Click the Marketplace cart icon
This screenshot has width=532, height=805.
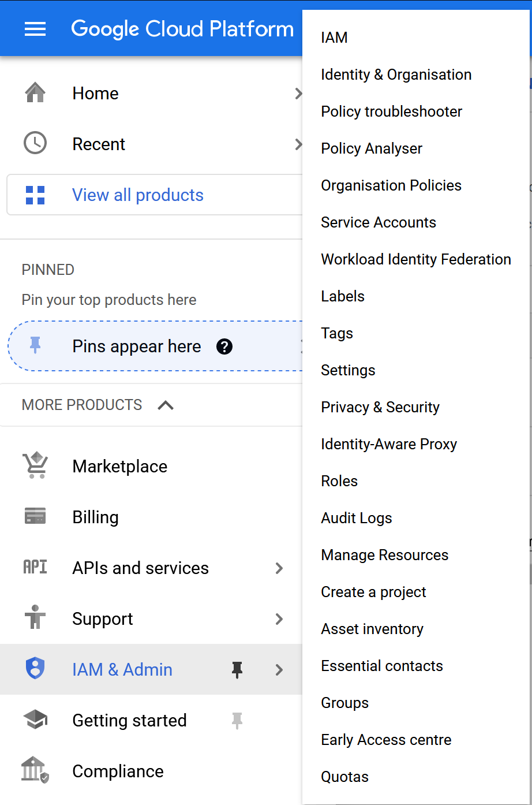click(35, 465)
